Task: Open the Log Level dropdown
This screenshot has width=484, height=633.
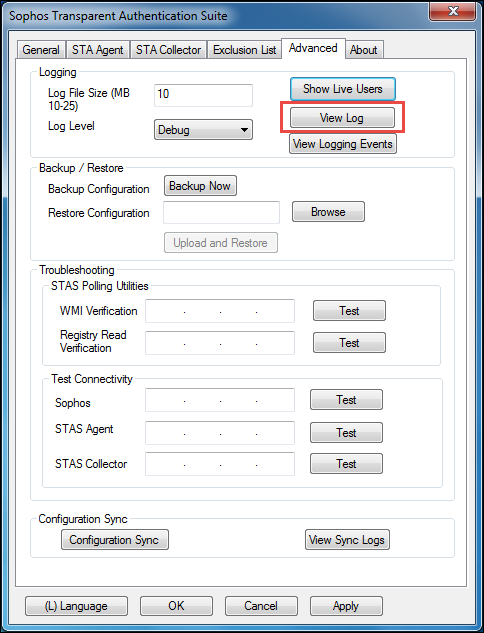Action: point(203,130)
